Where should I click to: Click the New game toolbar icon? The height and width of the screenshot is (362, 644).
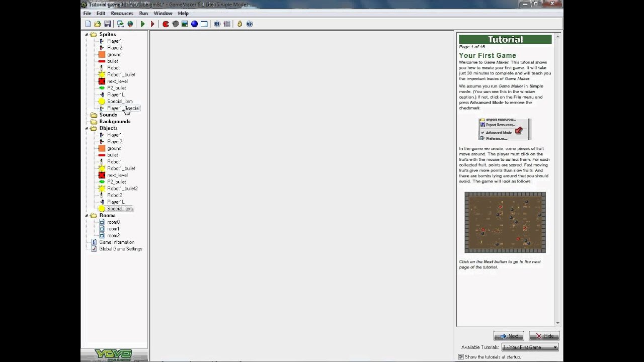click(x=88, y=24)
